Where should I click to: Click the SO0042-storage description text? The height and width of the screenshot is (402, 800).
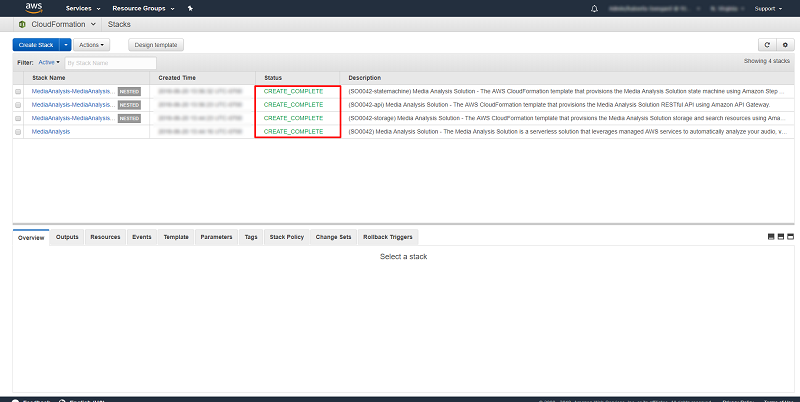click(567, 118)
